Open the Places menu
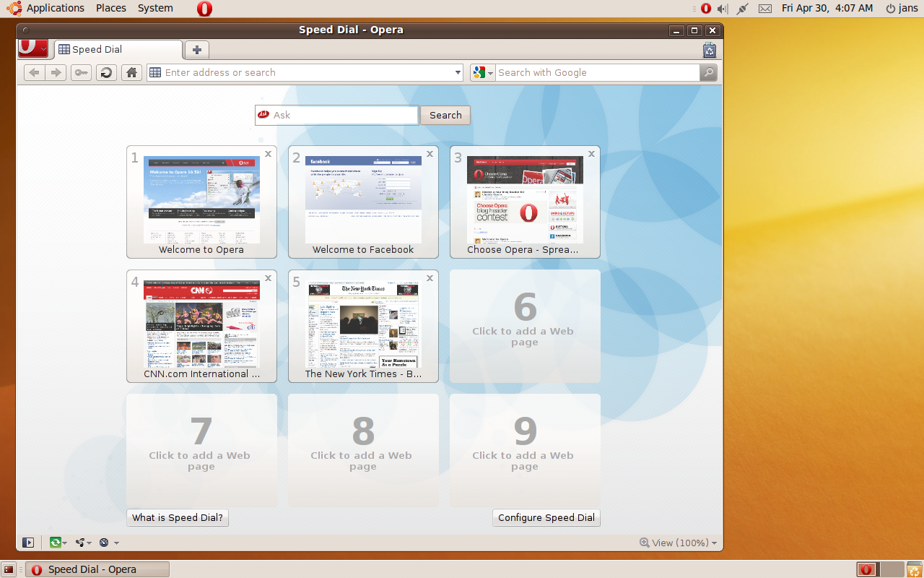This screenshot has width=924, height=578. (x=111, y=8)
